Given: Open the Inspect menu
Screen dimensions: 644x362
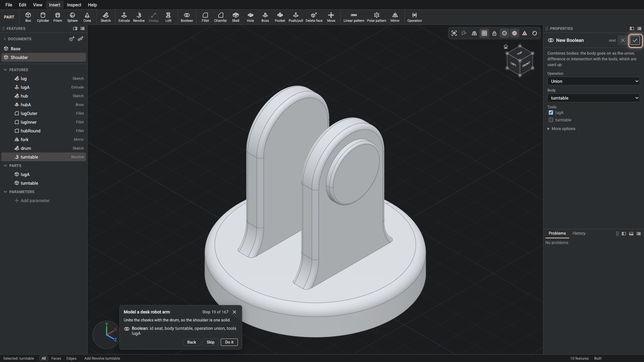Looking at the screenshot, I should pyautogui.click(x=74, y=5).
